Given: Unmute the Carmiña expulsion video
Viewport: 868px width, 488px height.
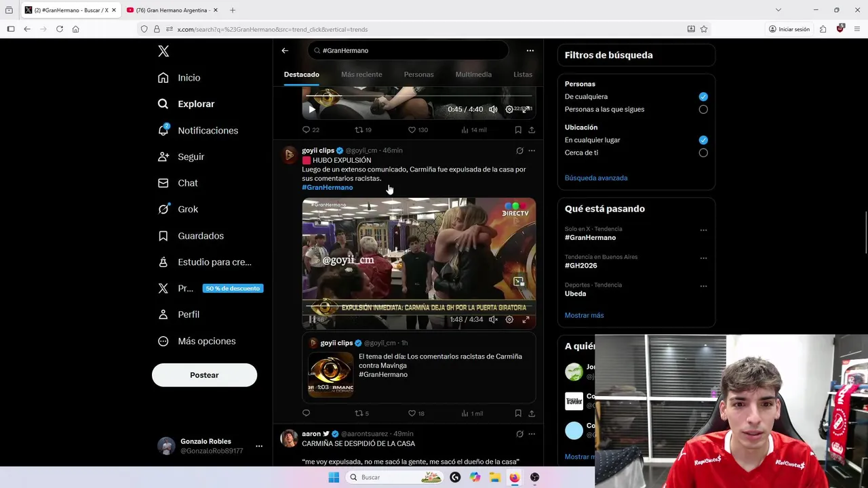Looking at the screenshot, I should 493,320.
